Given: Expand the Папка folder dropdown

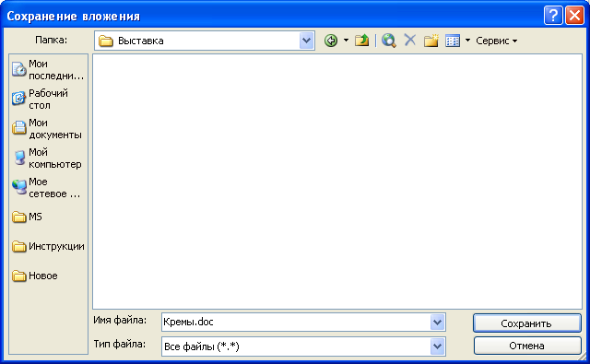Looking at the screenshot, I should (307, 41).
